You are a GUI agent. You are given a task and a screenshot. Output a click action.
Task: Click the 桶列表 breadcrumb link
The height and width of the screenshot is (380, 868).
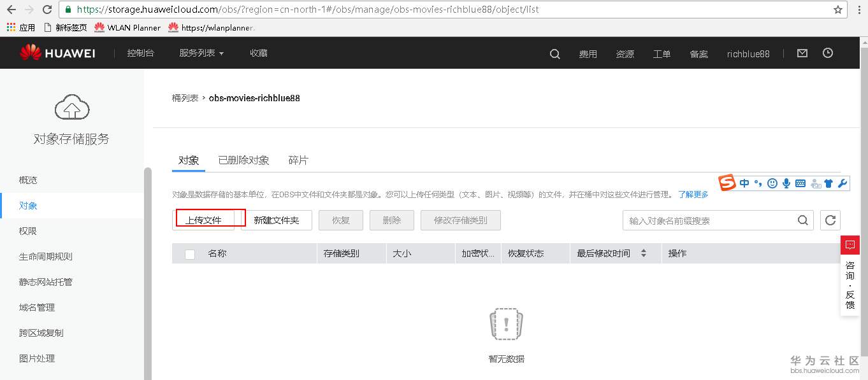tap(185, 98)
